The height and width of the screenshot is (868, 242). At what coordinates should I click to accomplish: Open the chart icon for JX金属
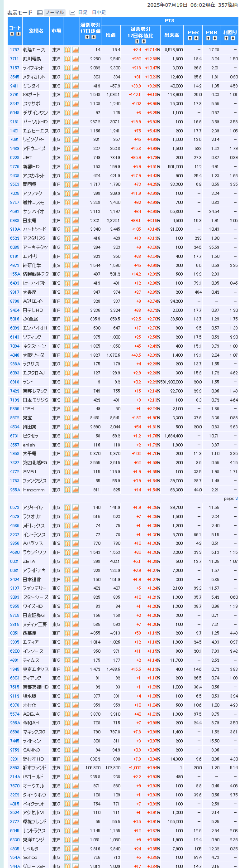point(75,319)
